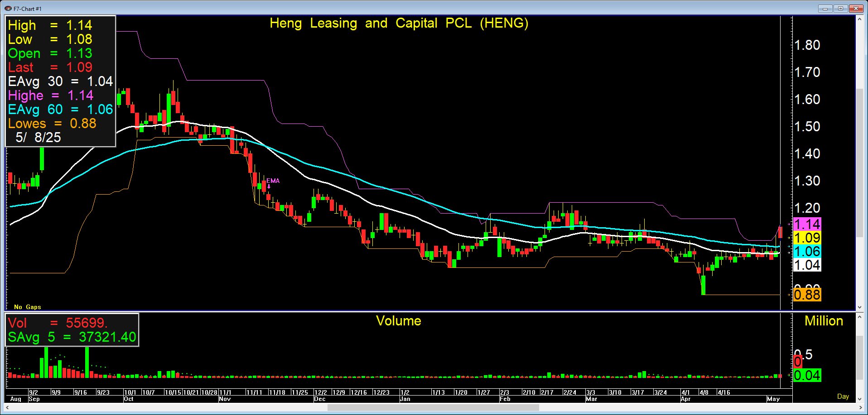Click the horizontal scrollbar thumb

coord(433,407)
